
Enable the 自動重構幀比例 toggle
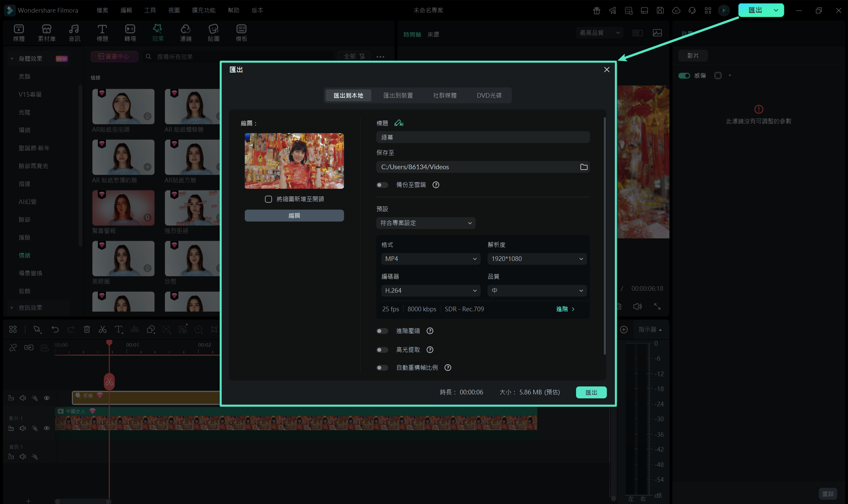coord(382,368)
